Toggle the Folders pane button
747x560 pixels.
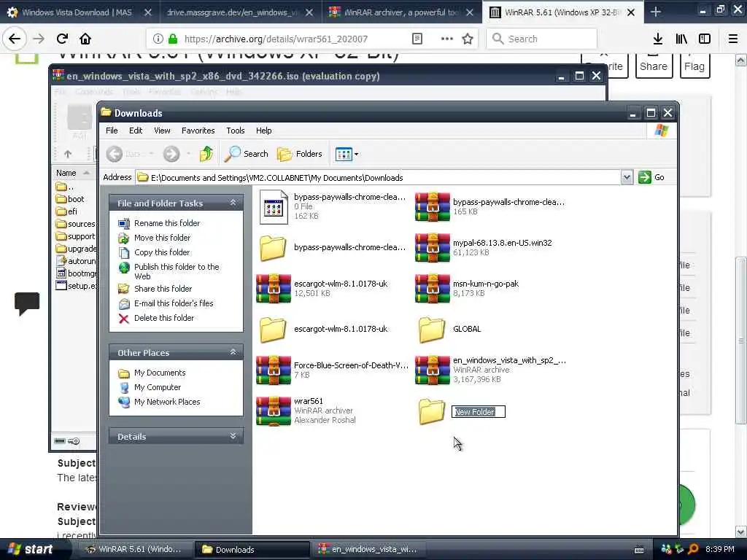pos(300,154)
